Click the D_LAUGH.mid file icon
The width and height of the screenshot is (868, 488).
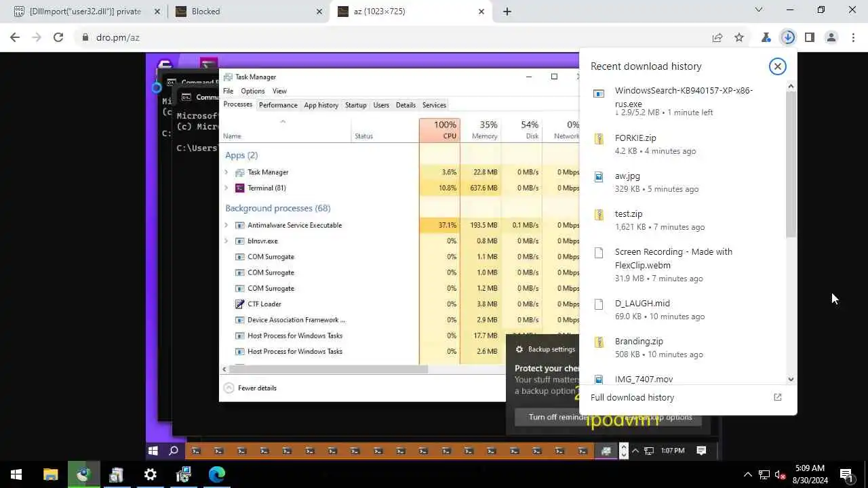pos(599,304)
